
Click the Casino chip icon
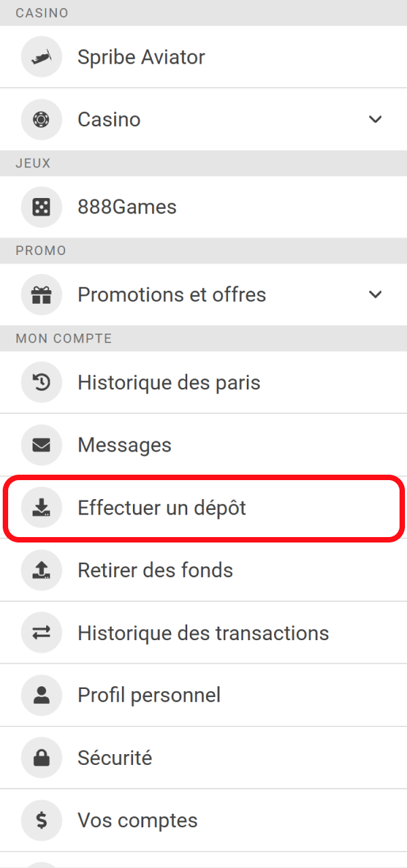click(x=41, y=119)
